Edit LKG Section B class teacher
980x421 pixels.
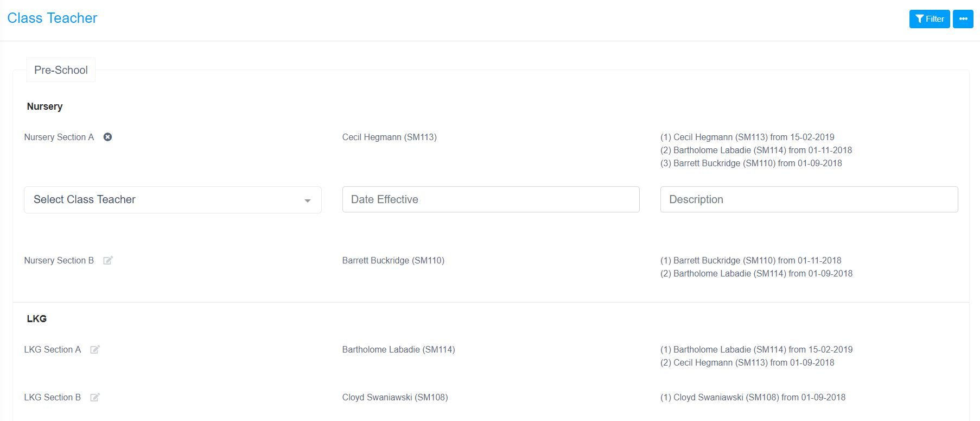[x=95, y=397]
